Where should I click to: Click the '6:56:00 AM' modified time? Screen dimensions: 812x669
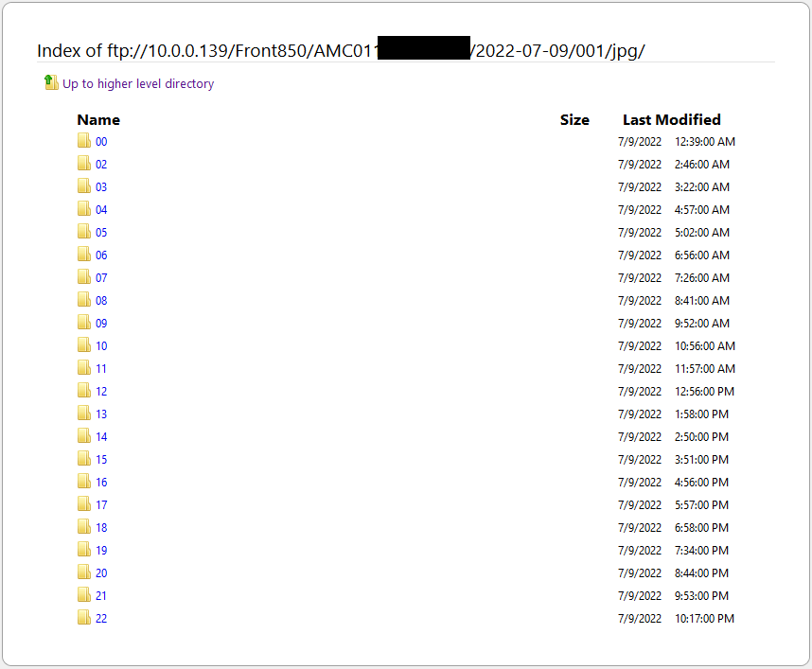tap(701, 255)
